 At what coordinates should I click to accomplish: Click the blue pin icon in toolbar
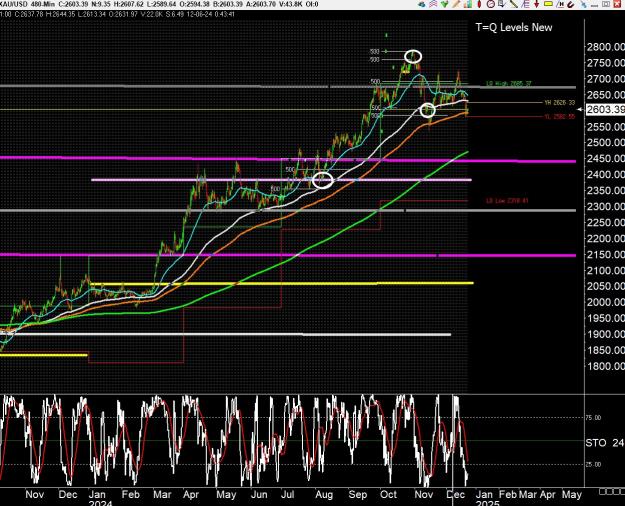(583, 4)
